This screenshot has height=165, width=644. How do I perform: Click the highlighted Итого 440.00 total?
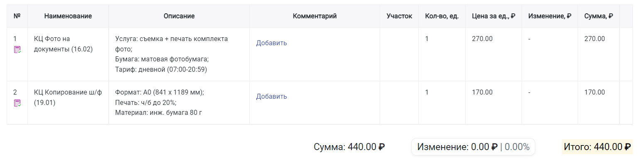point(597,147)
